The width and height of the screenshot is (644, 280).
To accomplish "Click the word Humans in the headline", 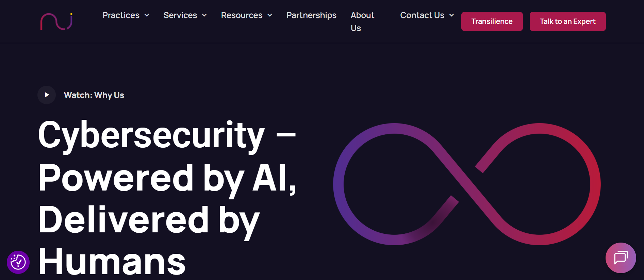I will click(112, 262).
